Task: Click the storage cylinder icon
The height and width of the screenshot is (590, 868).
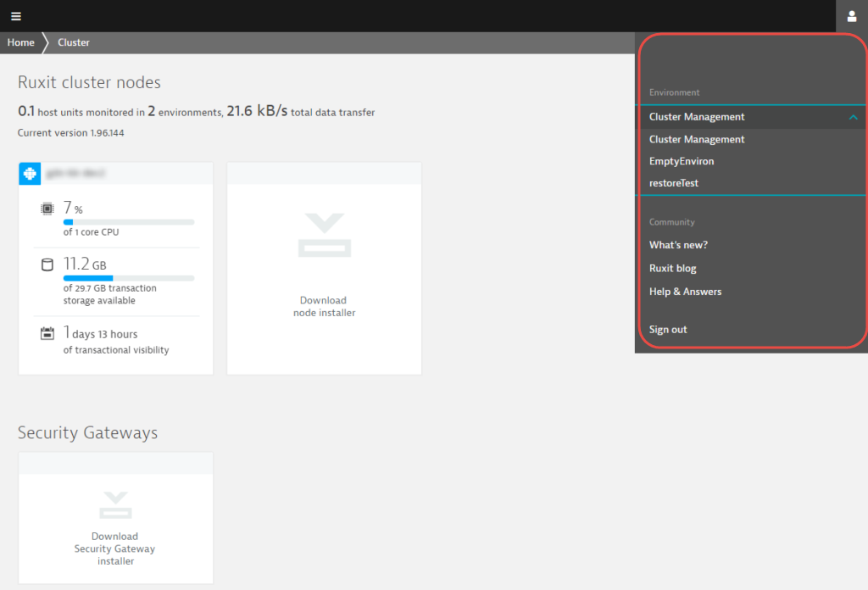Action: [47, 264]
